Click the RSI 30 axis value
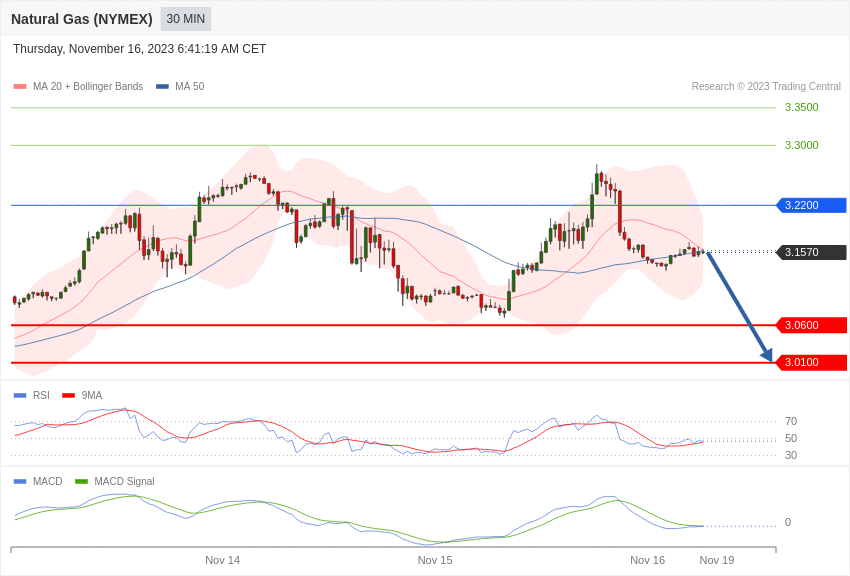The width and height of the screenshot is (850, 576). 791,455
